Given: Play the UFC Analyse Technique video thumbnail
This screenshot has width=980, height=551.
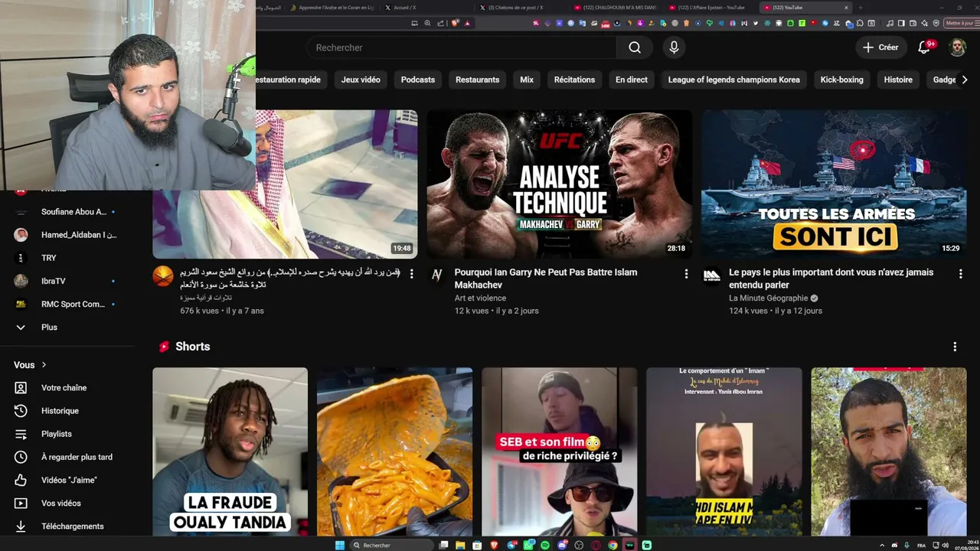Looking at the screenshot, I should click(560, 184).
